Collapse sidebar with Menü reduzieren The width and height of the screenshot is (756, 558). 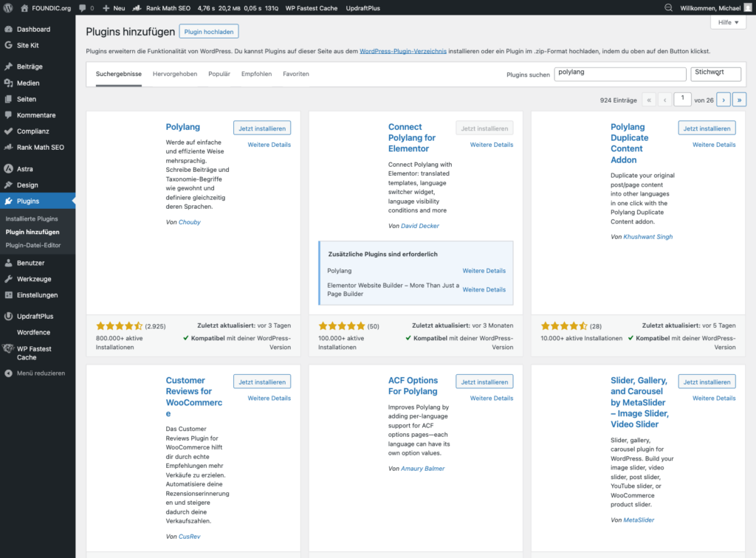pos(41,373)
